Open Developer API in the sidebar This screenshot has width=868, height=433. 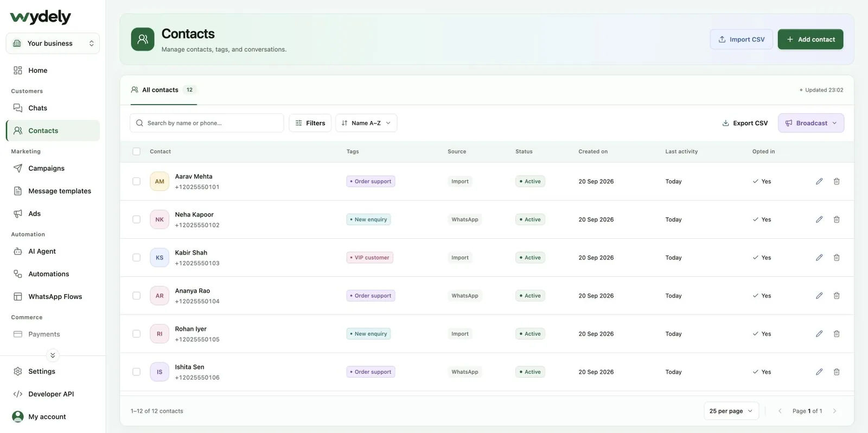(53, 394)
